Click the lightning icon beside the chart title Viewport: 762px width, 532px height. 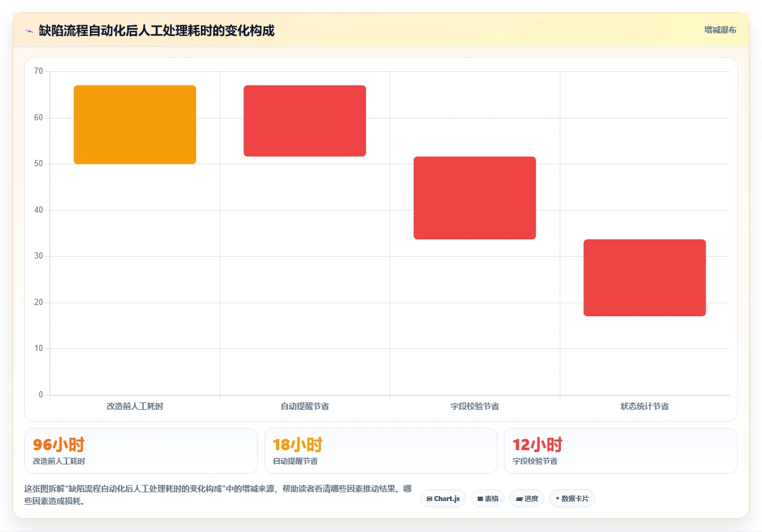point(29,30)
